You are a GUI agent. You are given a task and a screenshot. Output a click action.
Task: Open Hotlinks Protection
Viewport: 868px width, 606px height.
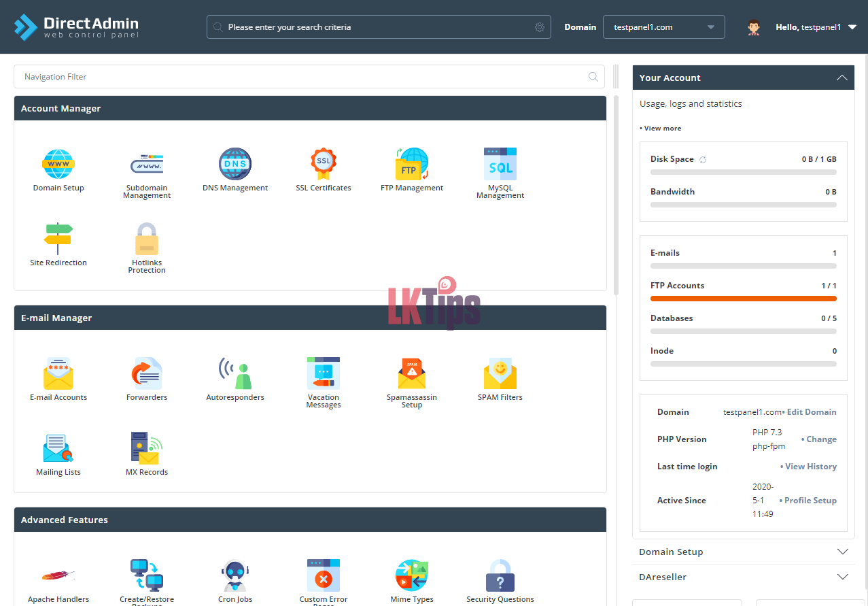coord(147,239)
